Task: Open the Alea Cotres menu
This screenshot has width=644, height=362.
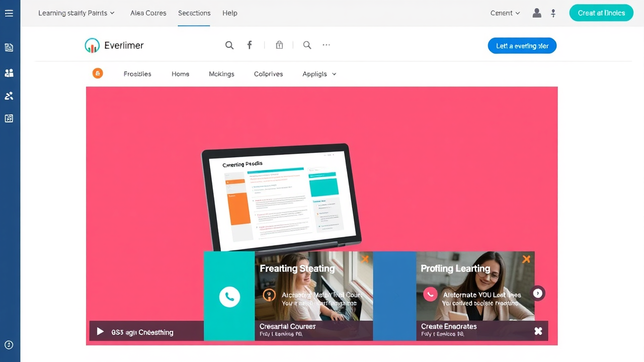Action: click(148, 13)
